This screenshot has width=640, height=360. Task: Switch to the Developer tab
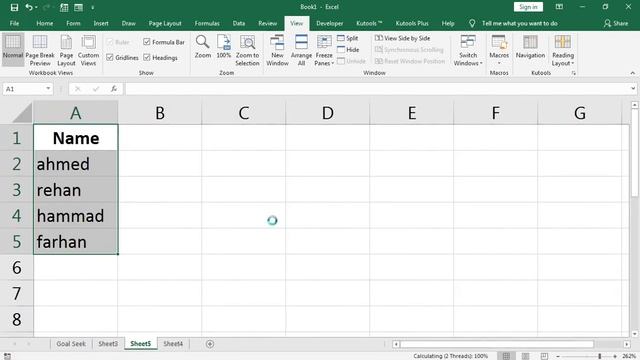click(x=329, y=23)
